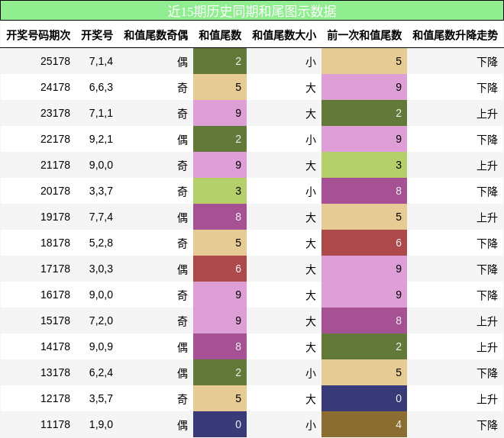The image size is (504, 438).
Task: Click navy tail digit 0 in row 11178
Action: (220, 424)
